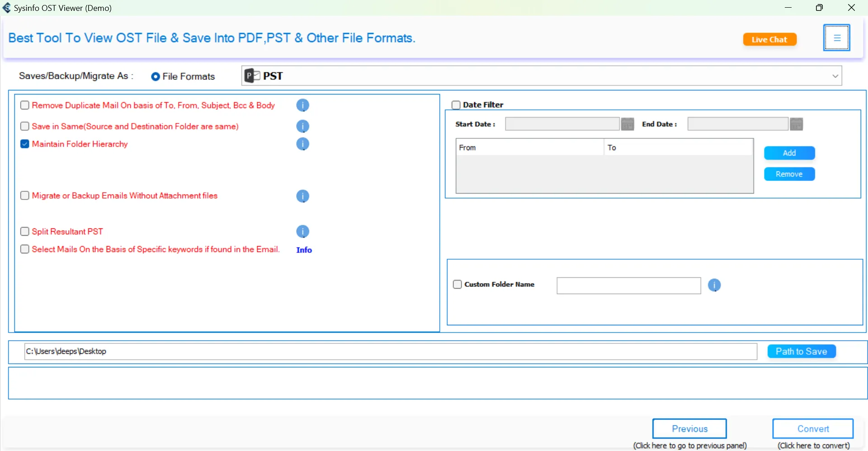Click the End Date input field
The height and width of the screenshot is (451, 868).
[738, 124]
